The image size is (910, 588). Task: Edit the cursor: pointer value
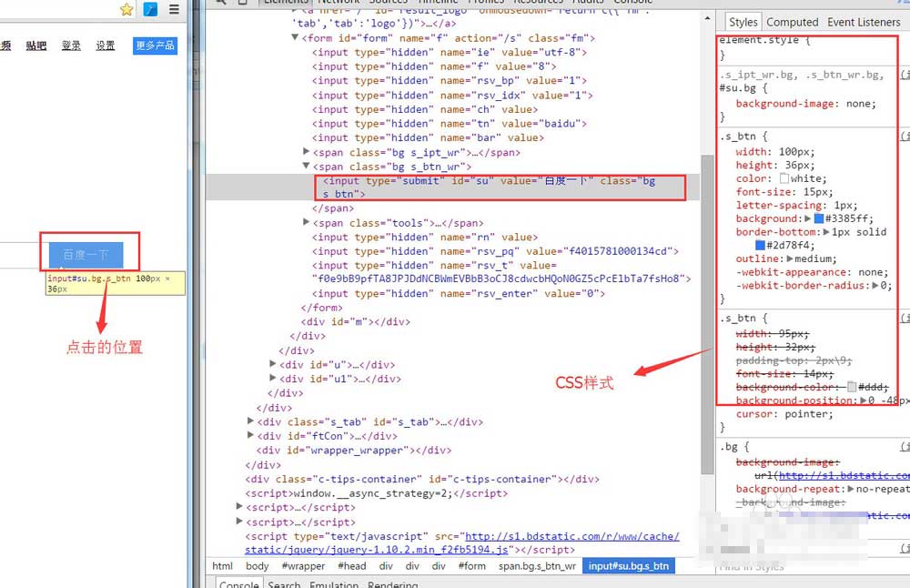(809, 414)
